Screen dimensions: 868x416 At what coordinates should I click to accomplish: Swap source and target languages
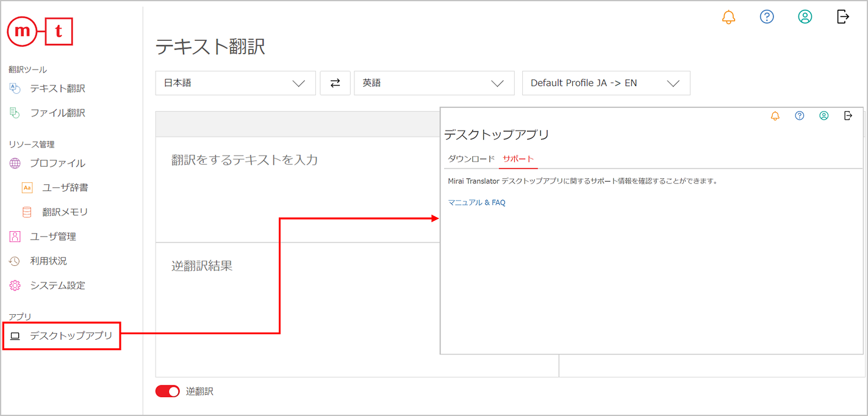click(x=335, y=83)
